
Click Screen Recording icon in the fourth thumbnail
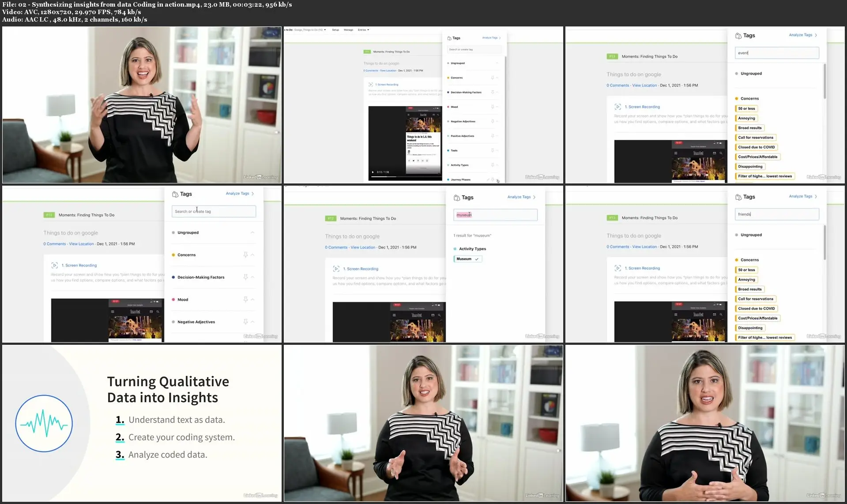(x=54, y=265)
